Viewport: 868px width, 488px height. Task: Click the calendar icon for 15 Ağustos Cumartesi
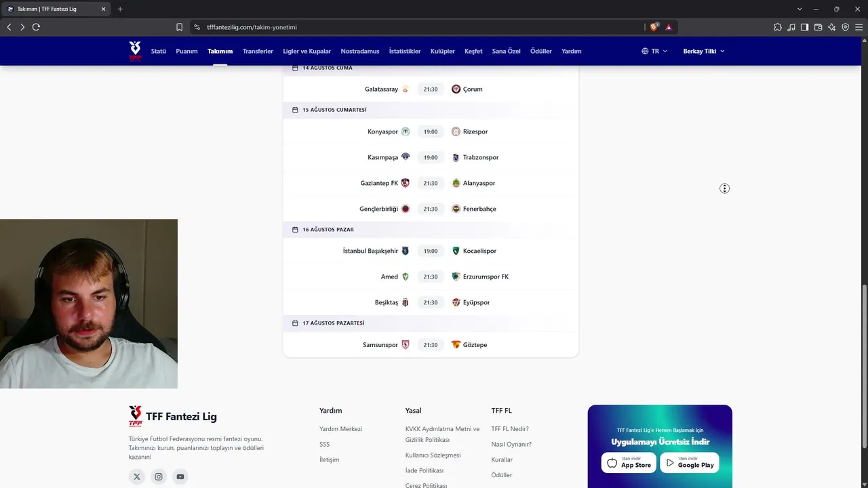pos(295,110)
